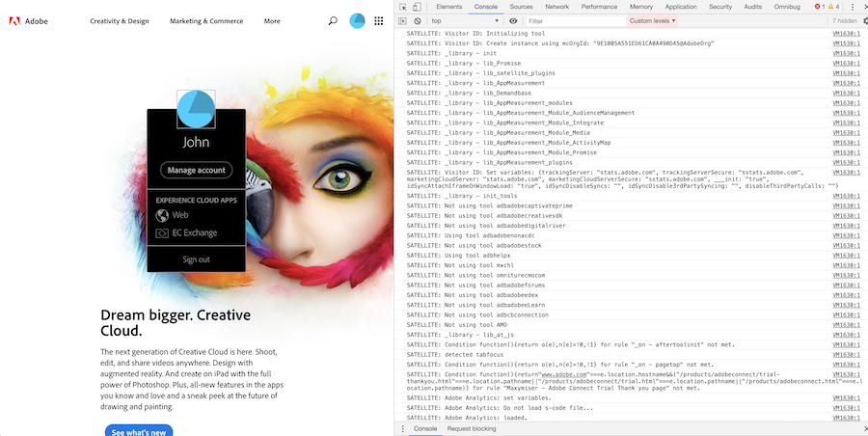
Task: Switch to the Omnibug tab
Action: click(787, 7)
